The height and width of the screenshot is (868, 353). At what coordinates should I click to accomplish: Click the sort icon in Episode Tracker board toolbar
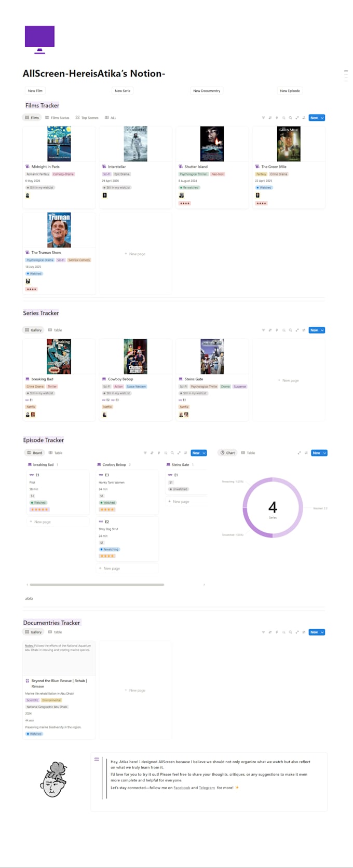152,453
